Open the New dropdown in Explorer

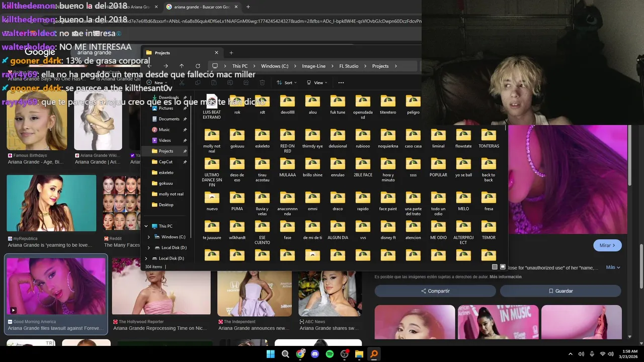point(158,82)
